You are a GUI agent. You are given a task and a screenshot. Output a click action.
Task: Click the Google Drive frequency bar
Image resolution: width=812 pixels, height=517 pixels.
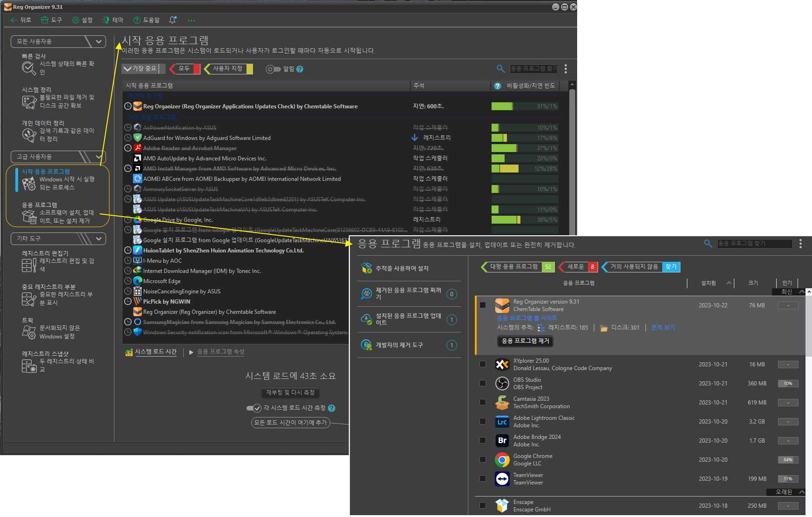coord(525,220)
